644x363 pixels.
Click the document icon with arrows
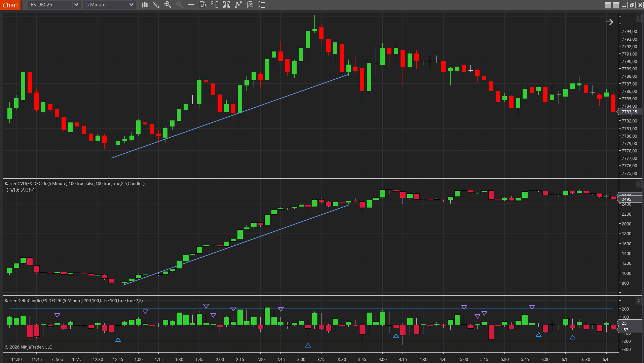pyautogui.click(x=250, y=5)
